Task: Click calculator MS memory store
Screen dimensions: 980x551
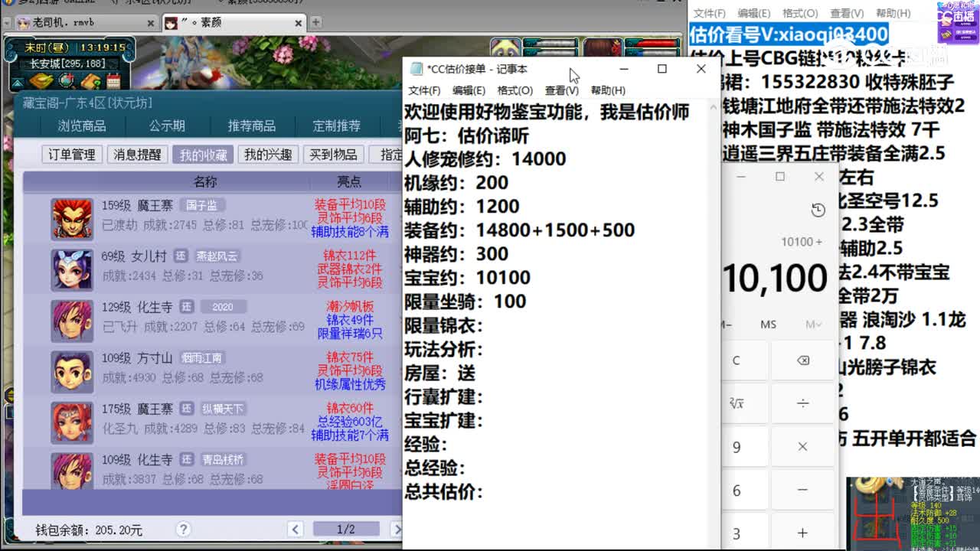Action: click(768, 324)
